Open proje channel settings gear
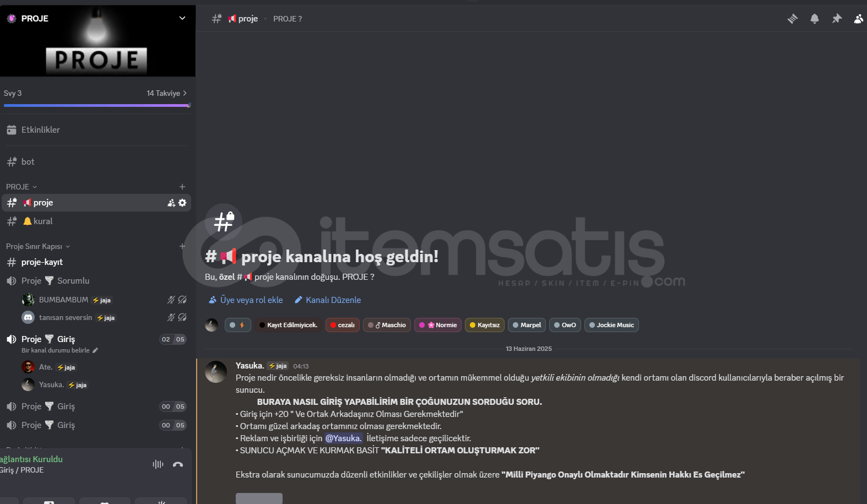This screenshot has width=867, height=504. coord(182,203)
